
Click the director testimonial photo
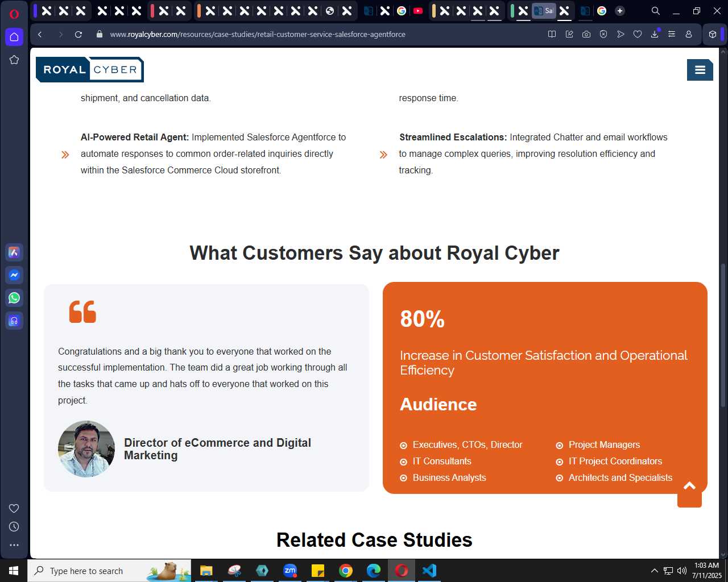pos(86,449)
